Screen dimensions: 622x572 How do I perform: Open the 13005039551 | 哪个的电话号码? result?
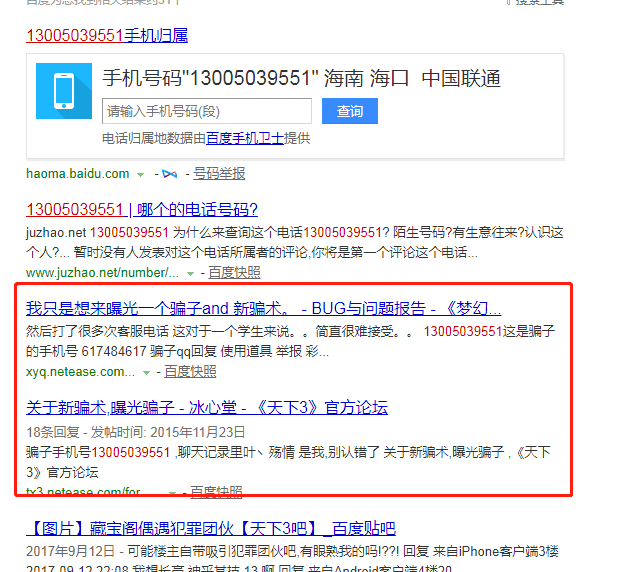pos(141,210)
